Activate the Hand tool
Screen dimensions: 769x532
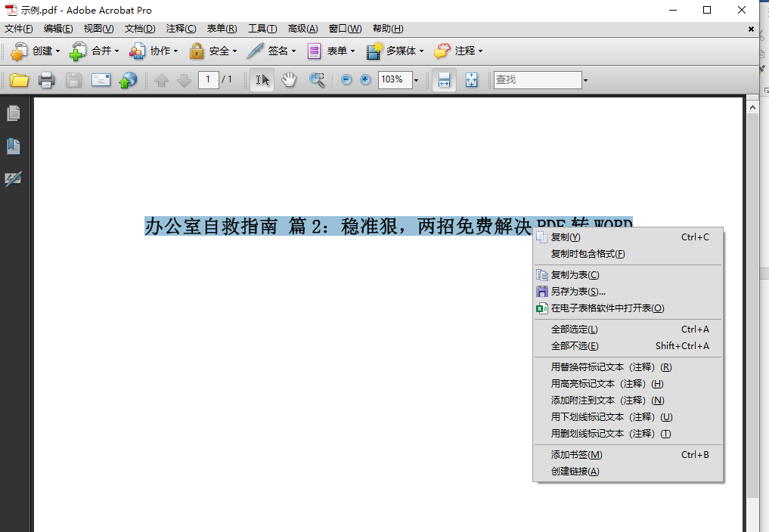point(290,79)
